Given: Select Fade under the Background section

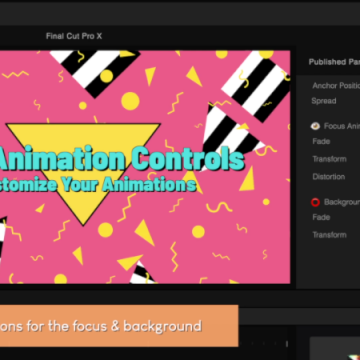Looking at the screenshot, I should pos(321,217).
